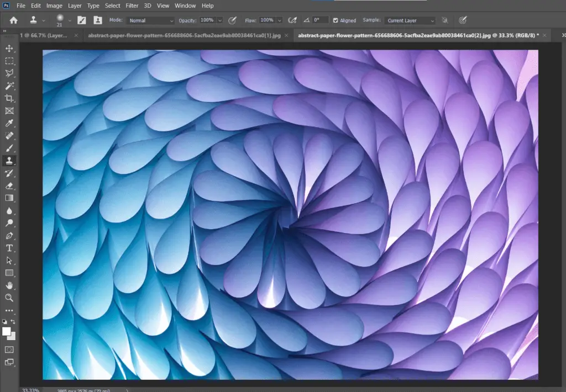Image resolution: width=566 pixels, height=392 pixels.
Task: Click the Flow value field
Action: [x=267, y=20]
